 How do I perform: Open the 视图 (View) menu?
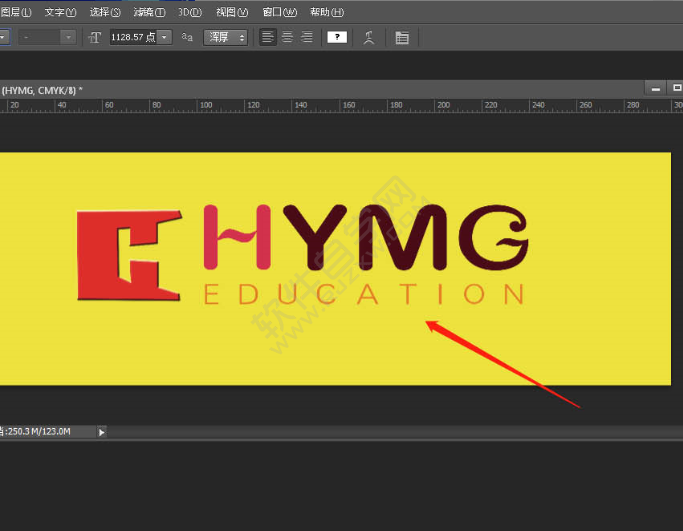pyautogui.click(x=232, y=12)
